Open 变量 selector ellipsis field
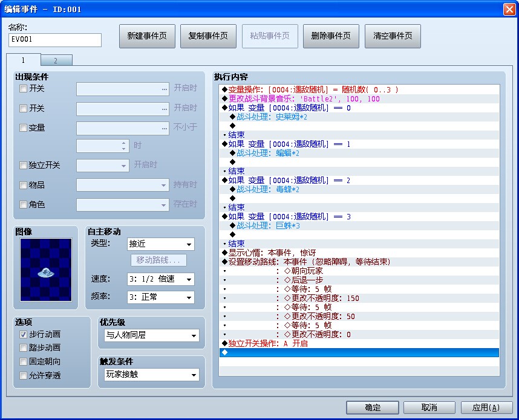Image resolution: width=519 pixels, height=420 pixels. point(123,128)
